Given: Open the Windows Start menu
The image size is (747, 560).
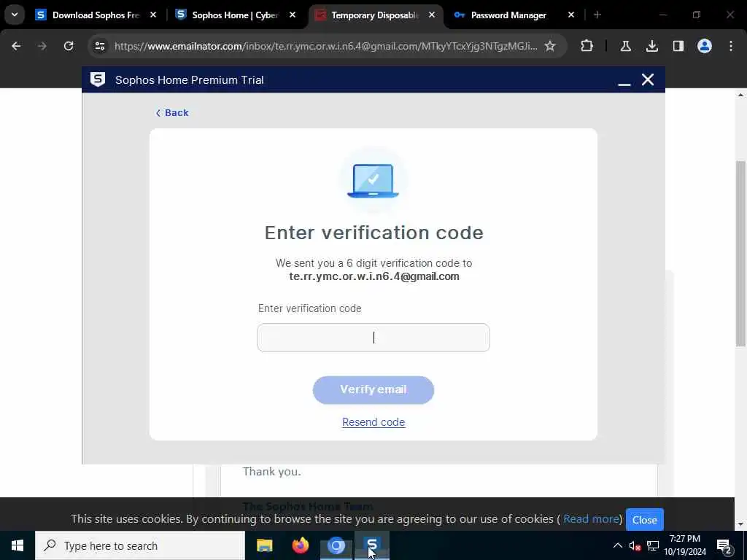Looking at the screenshot, I should click(18, 545).
